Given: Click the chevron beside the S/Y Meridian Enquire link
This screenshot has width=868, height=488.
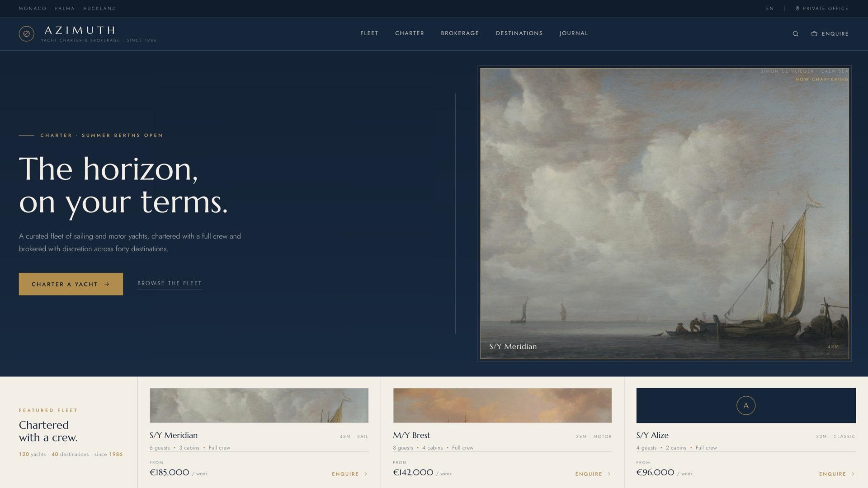Looking at the screenshot, I should [x=366, y=474].
